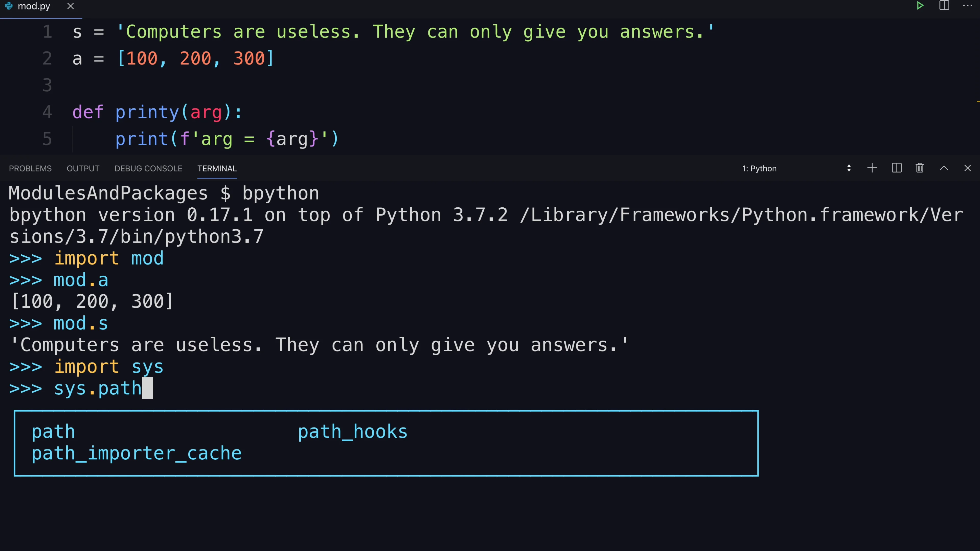The image size is (980, 551).
Task: Open the DEBUG CONSOLE tab
Action: point(148,168)
